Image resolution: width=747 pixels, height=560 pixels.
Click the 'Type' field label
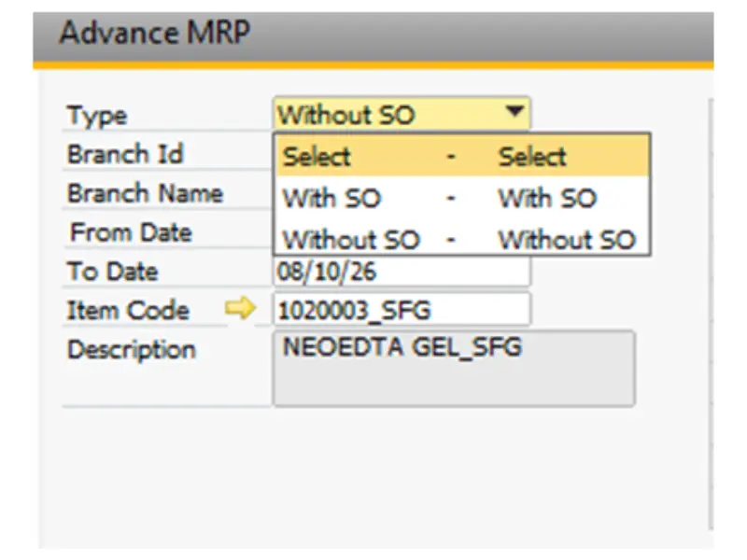coord(97,116)
